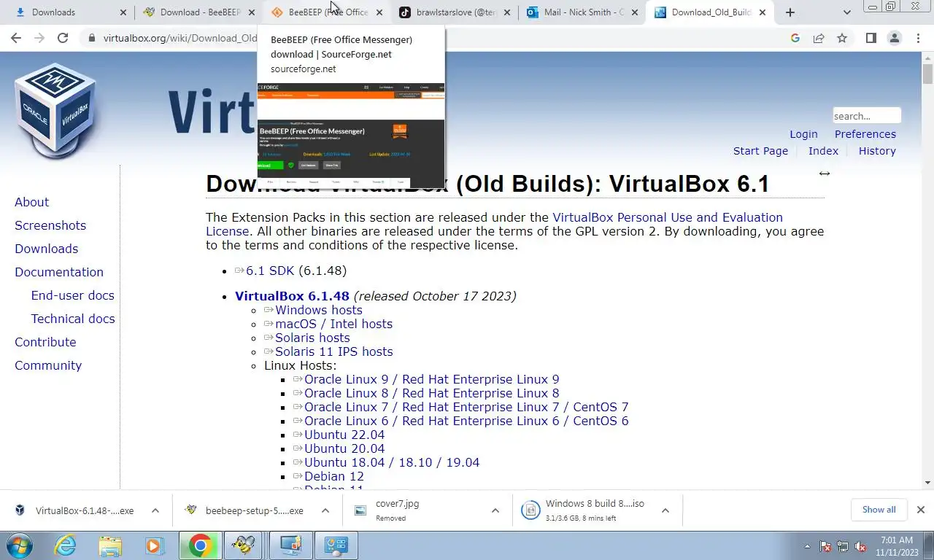Screen dimensions: 934x560
Task: Open Contribute in the sidebar
Action: pyautogui.click(x=45, y=342)
